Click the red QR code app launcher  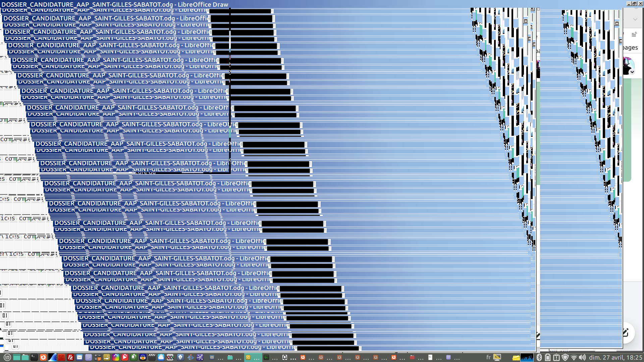[x=61, y=357]
